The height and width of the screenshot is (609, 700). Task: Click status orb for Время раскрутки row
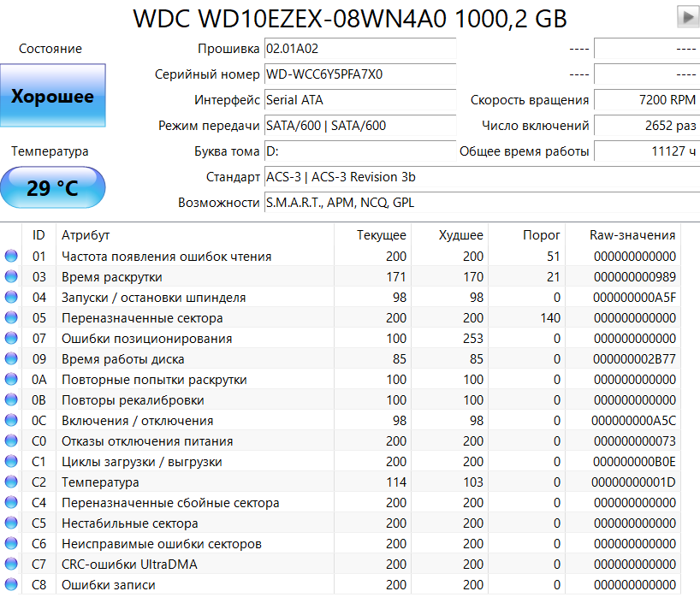pyautogui.click(x=11, y=276)
